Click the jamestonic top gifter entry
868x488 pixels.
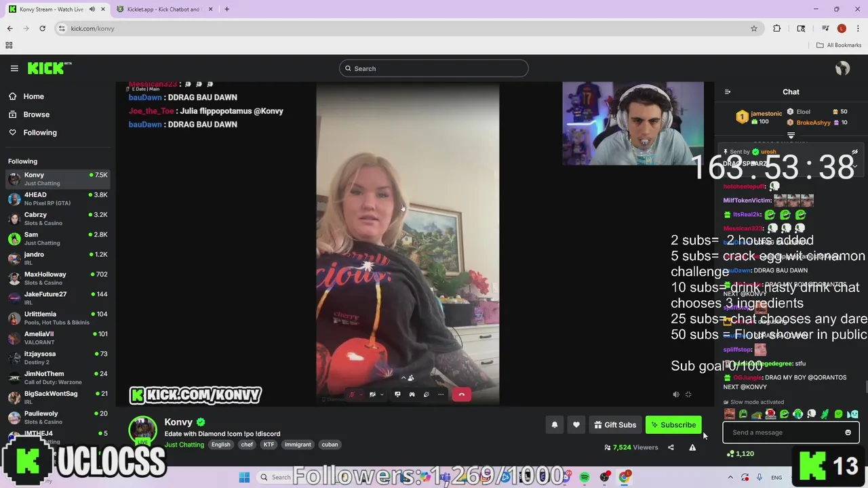[x=759, y=117]
